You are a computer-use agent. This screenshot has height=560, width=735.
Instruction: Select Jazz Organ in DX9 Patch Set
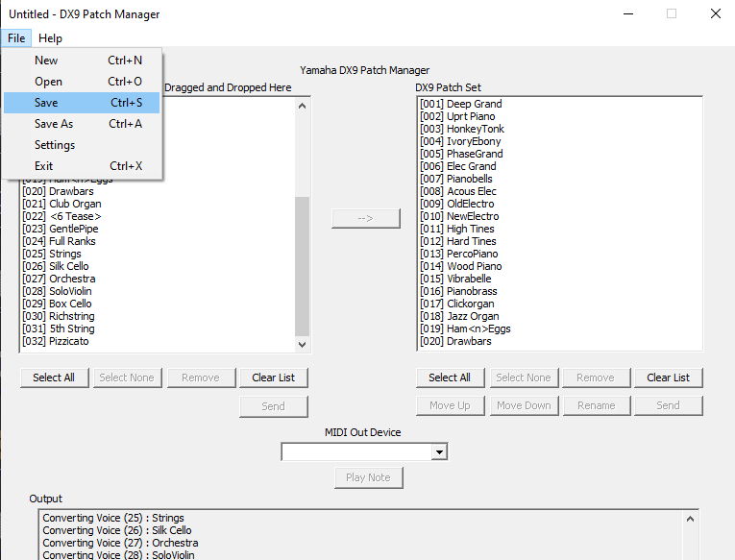point(473,316)
